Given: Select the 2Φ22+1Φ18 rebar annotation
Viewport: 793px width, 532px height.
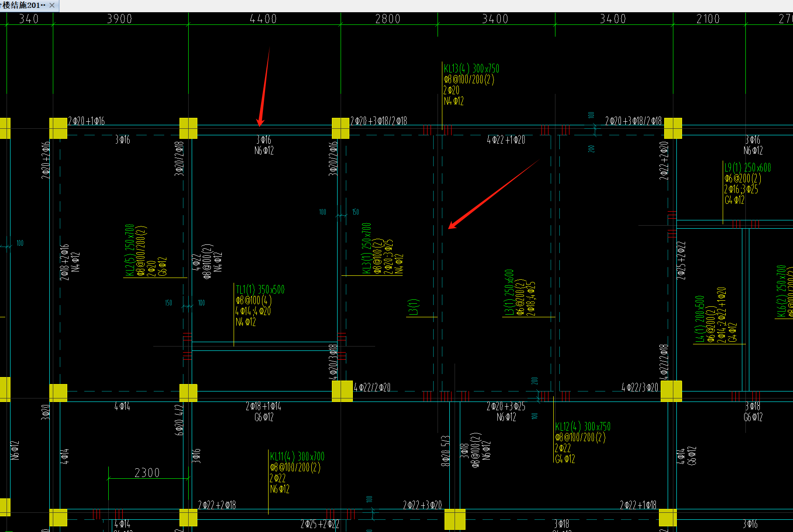Looking at the screenshot, I should click(x=638, y=505).
